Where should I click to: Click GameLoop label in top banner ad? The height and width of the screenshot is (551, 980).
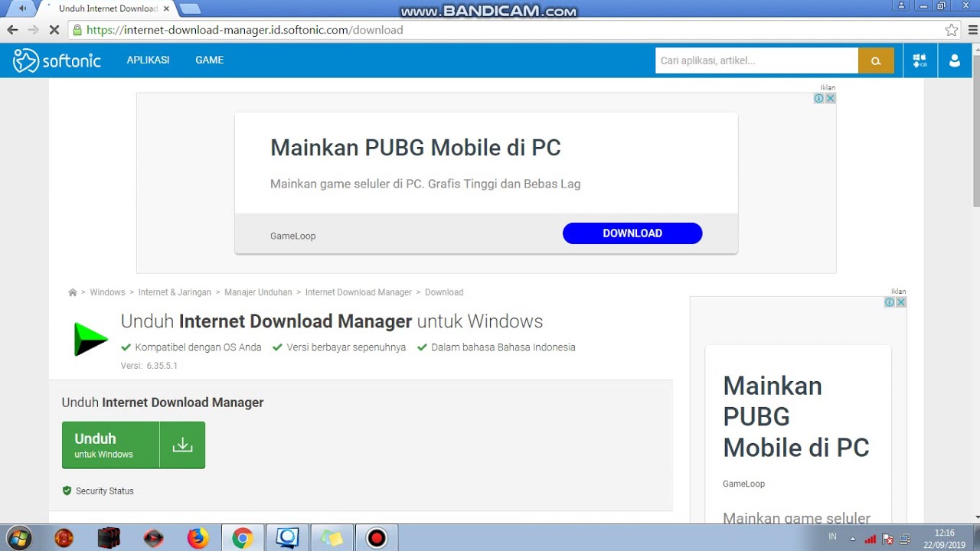tap(292, 236)
